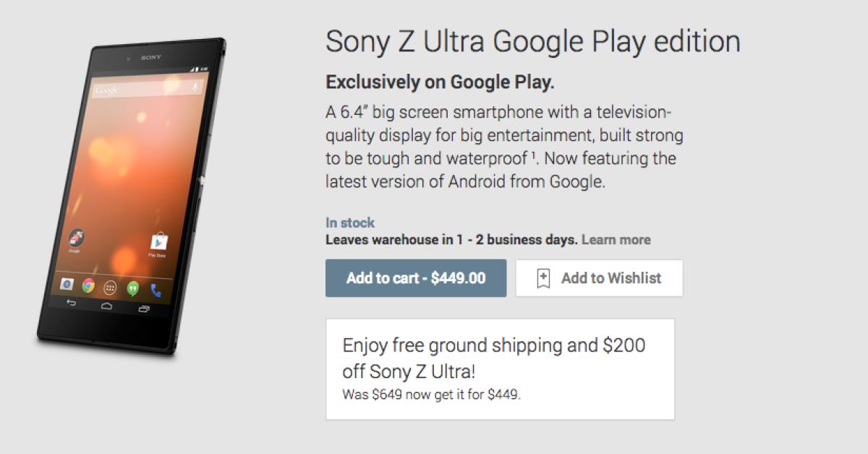
Task: Tap the Hangouts icon in the phone dock
Action: click(x=132, y=288)
